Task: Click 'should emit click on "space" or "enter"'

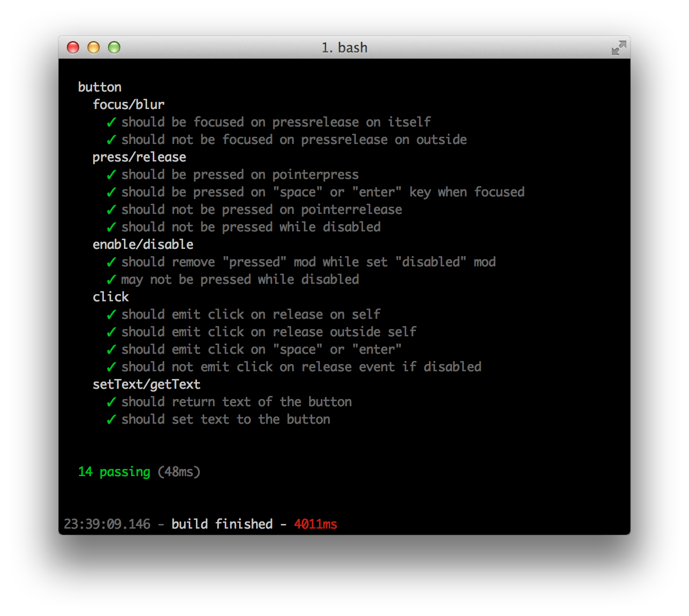Action: [x=262, y=349]
